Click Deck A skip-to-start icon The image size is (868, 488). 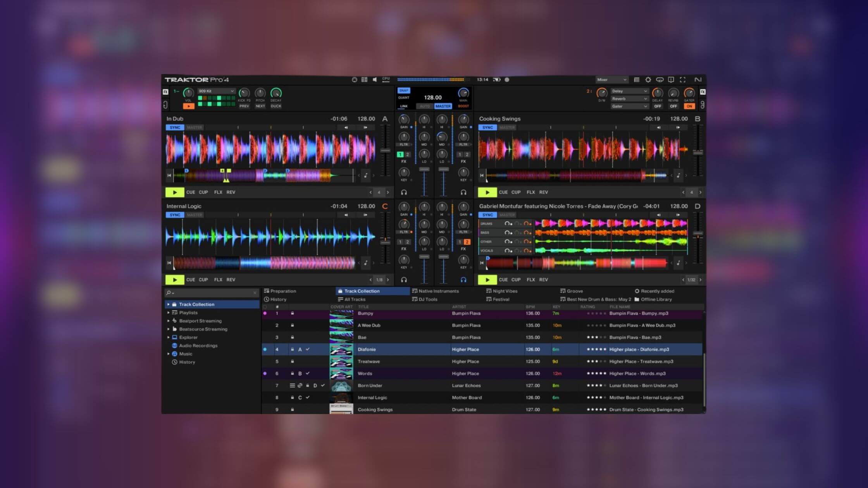pos(169,175)
